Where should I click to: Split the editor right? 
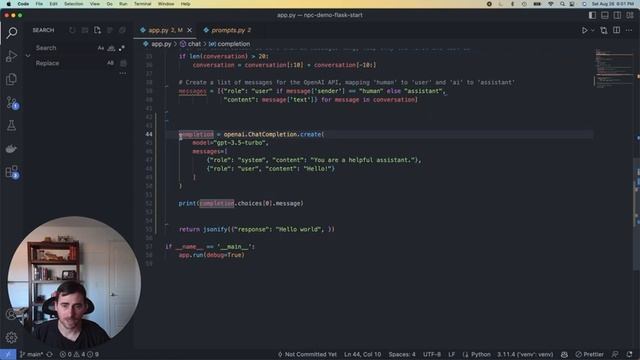616,30
